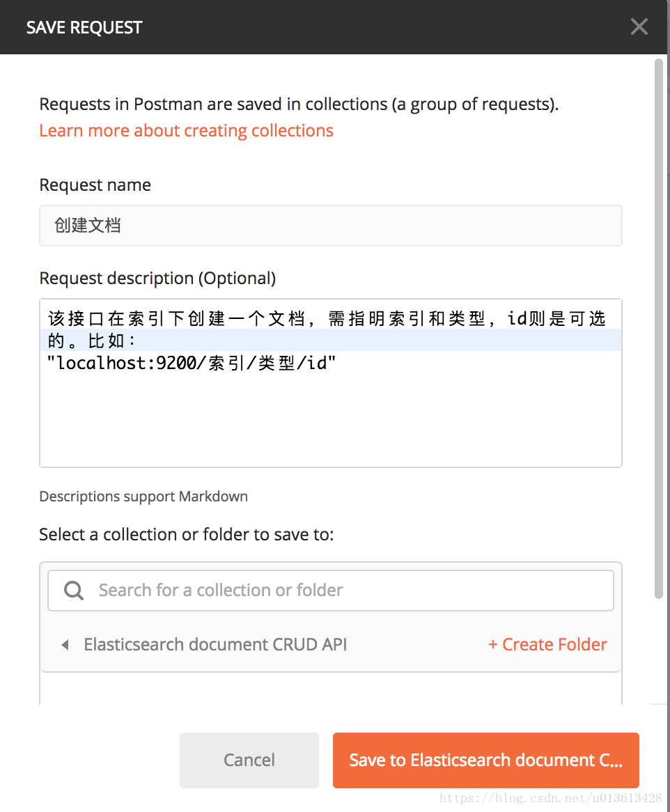Close the Save Request dialog with the X icon
The height and width of the screenshot is (812, 670).
pyautogui.click(x=639, y=26)
